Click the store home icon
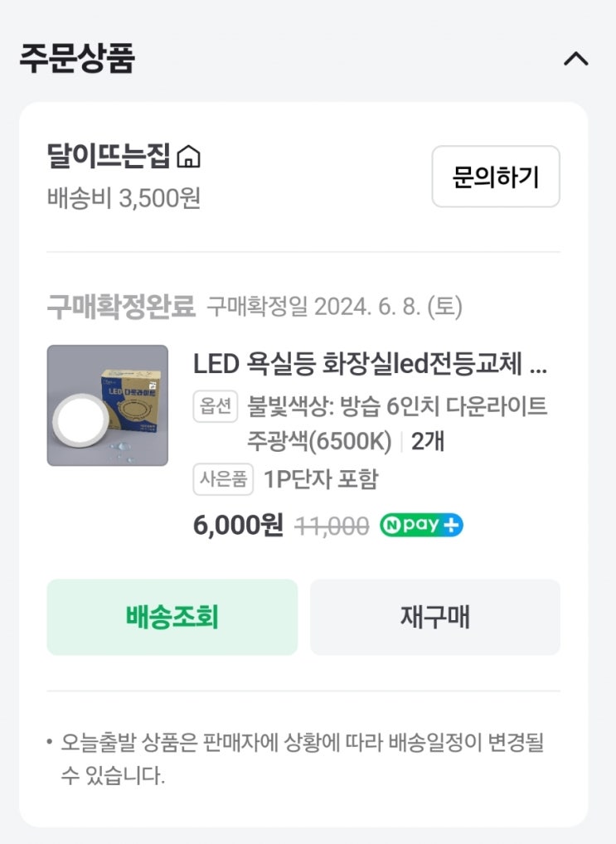 tap(189, 156)
